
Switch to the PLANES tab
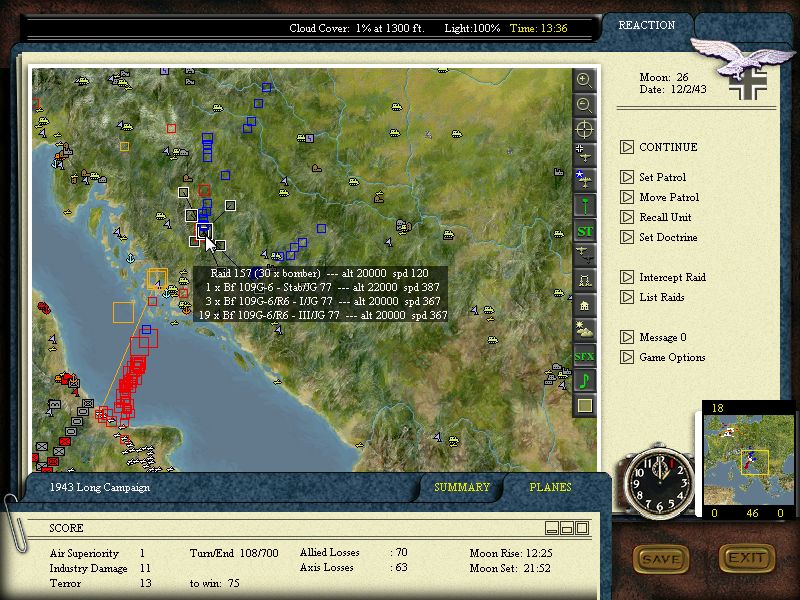pos(551,487)
